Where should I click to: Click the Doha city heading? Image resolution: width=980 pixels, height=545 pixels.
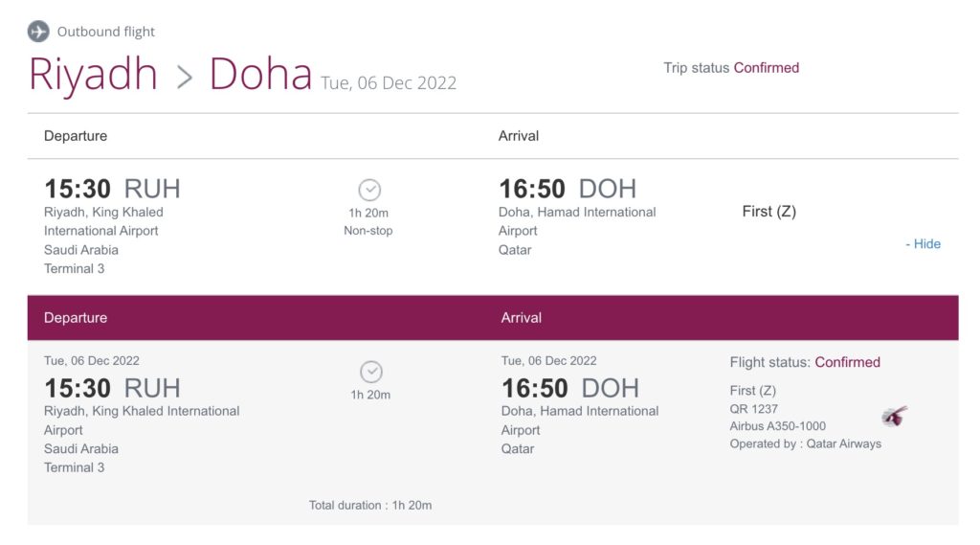(260, 75)
